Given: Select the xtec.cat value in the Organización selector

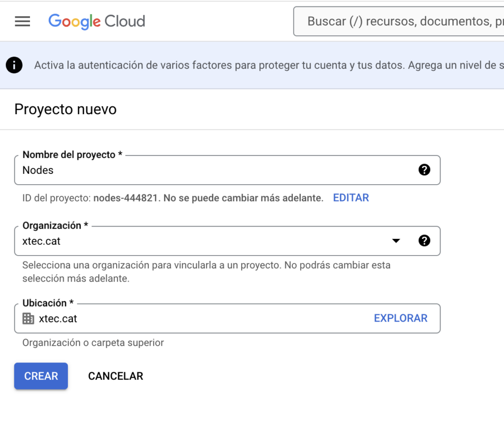Looking at the screenshot, I should (x=42, y=241).
